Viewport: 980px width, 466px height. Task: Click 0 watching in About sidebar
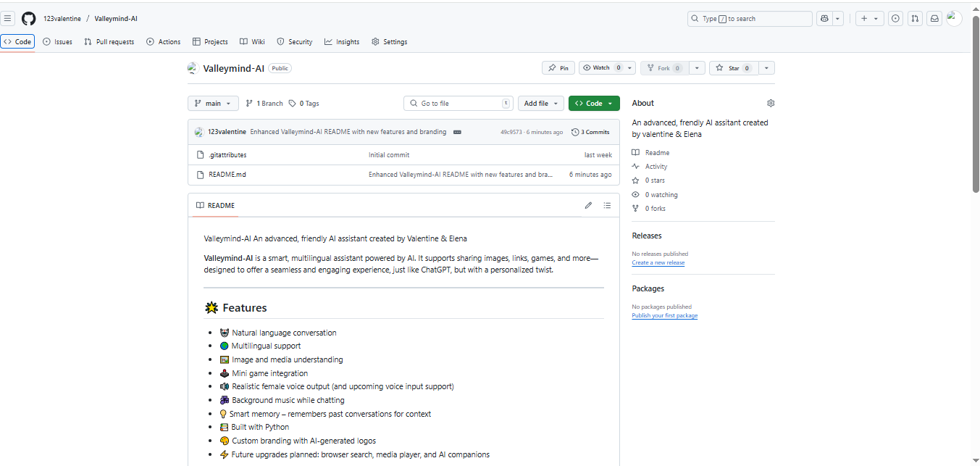[x=656, y=195]
